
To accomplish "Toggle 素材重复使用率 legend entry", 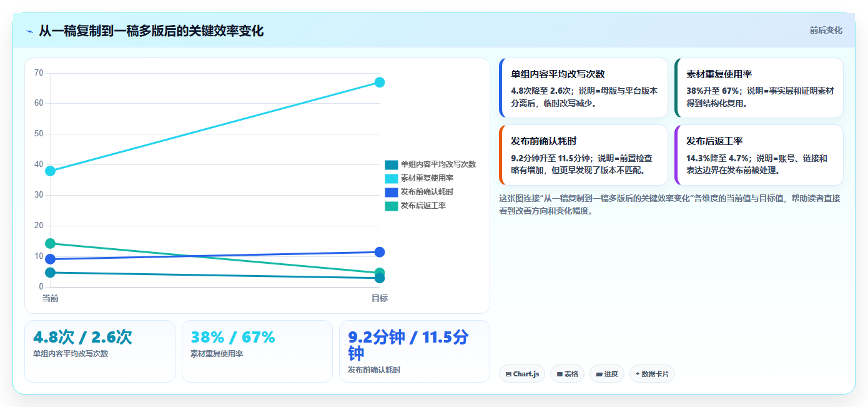I will [x=419, y=178].
